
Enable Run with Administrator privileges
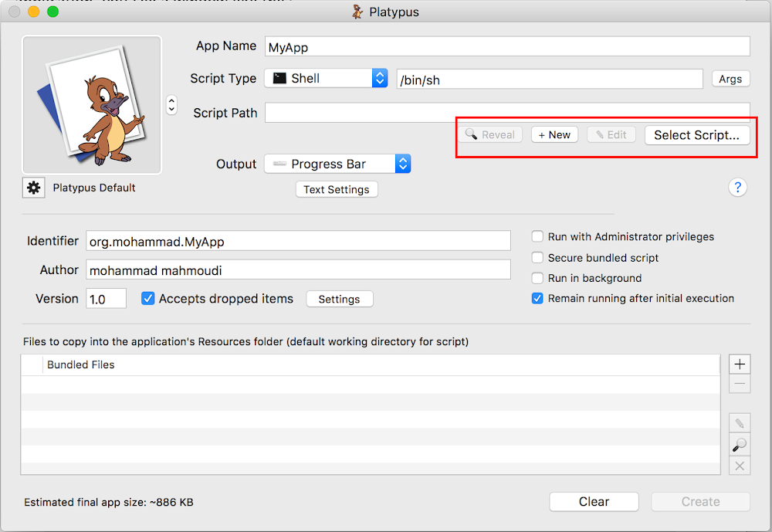(x=537, y=236)
